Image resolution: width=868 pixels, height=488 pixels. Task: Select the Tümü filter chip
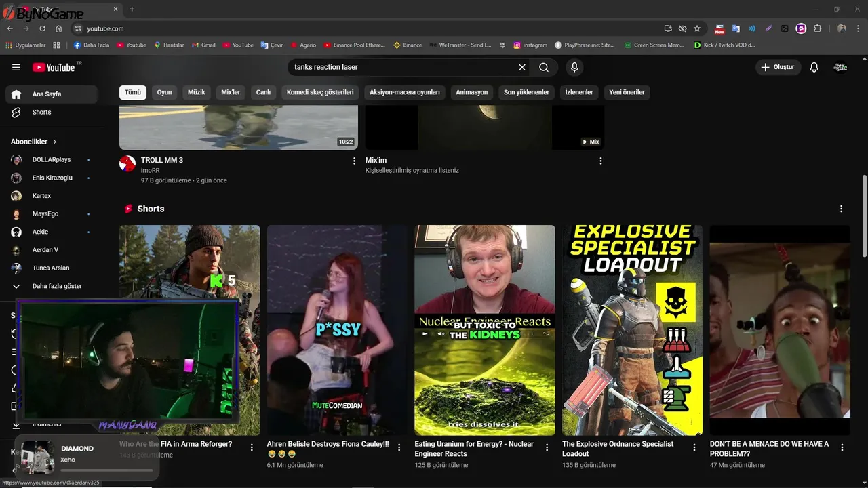[133, 92]
